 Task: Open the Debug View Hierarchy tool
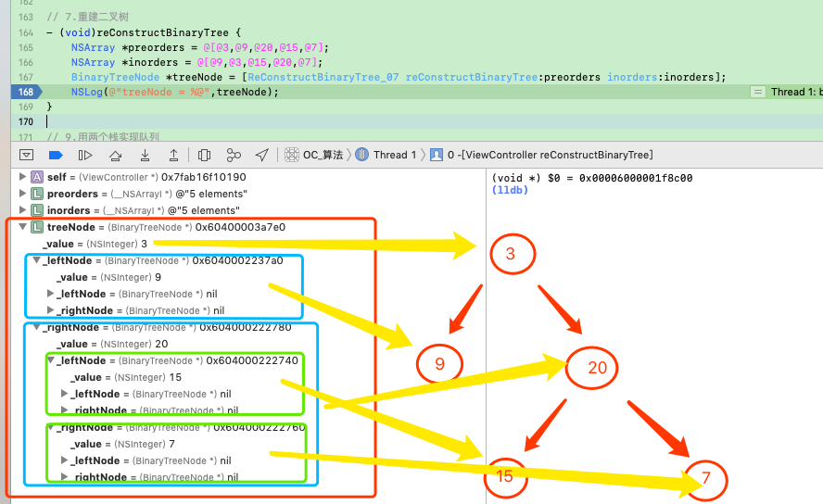(x=204, y=155)
